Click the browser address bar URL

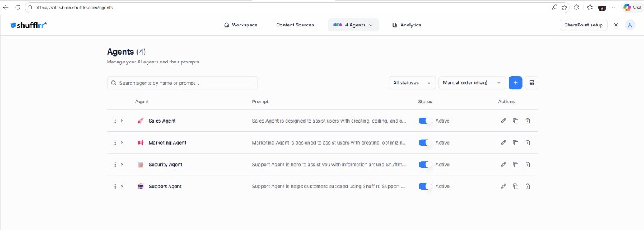click(74, 8)
